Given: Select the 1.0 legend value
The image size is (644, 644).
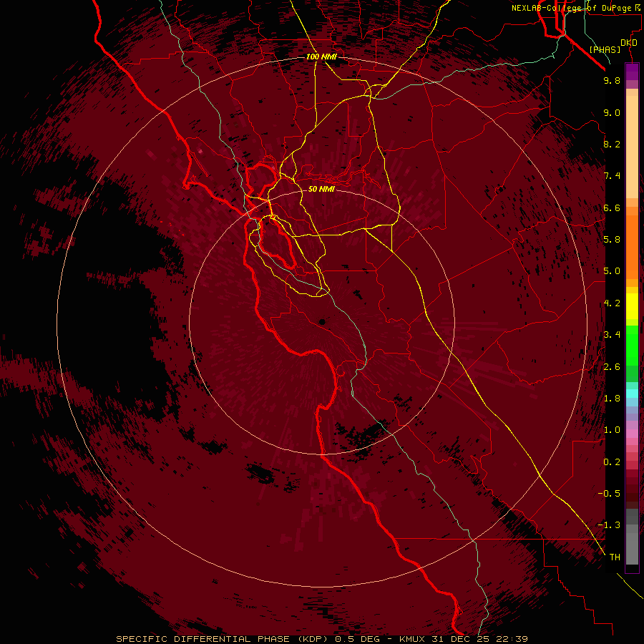Looking at the screenshot, I should tap(612, 430).
